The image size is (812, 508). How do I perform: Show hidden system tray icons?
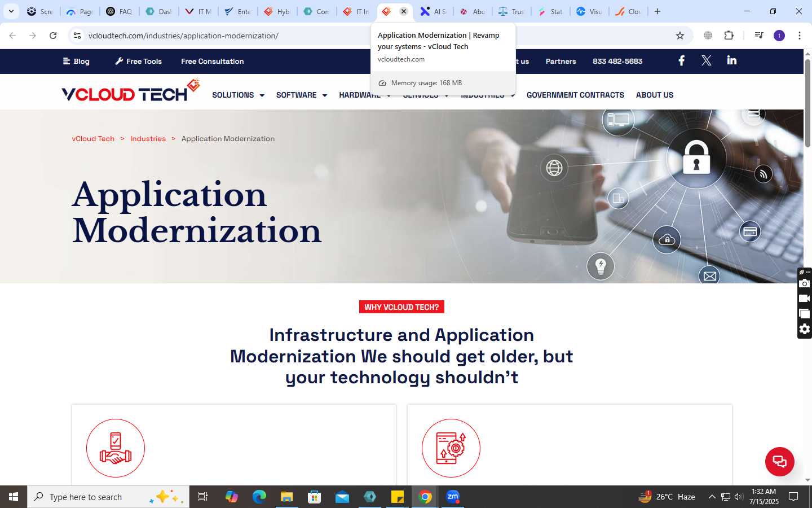(x=712, y=497)
